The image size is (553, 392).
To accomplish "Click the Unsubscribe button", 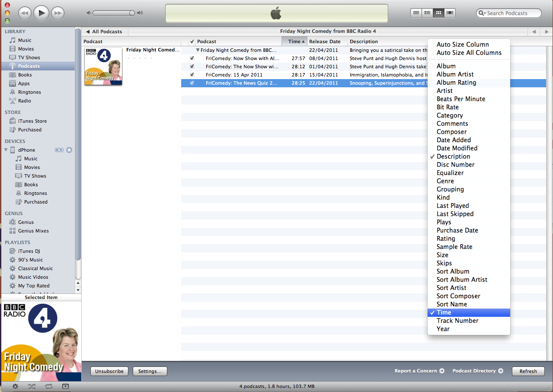I will [109, 371].
